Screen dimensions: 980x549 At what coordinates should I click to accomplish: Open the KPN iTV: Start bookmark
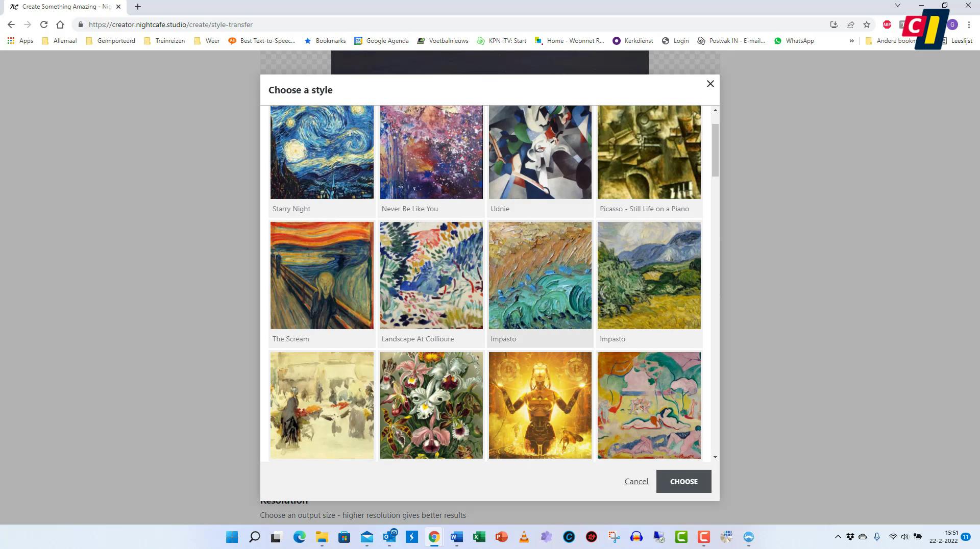tap(501, 41)
